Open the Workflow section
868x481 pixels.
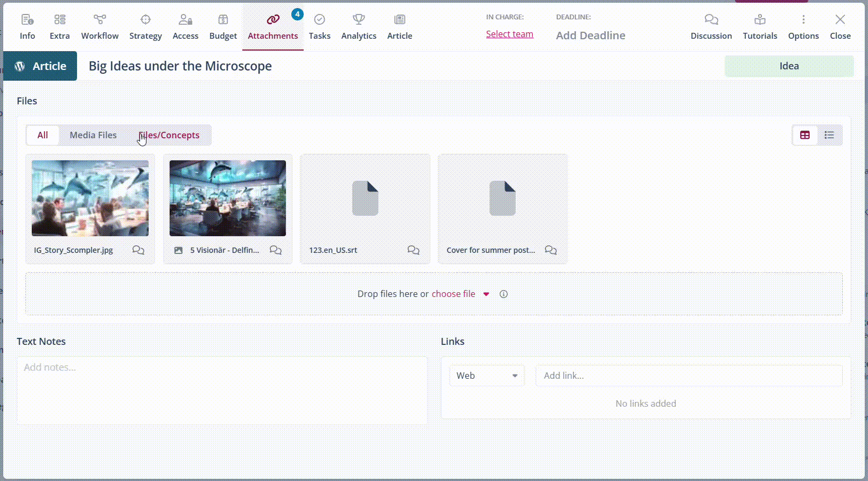pos(100,27)
